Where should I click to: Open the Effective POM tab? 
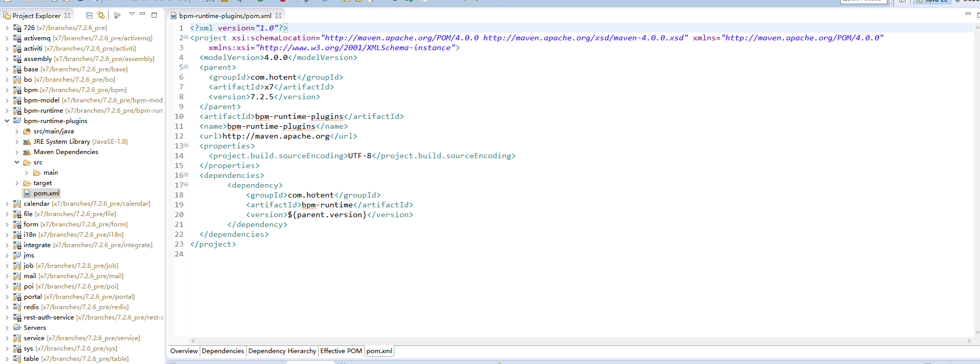[x=341, y=351]
